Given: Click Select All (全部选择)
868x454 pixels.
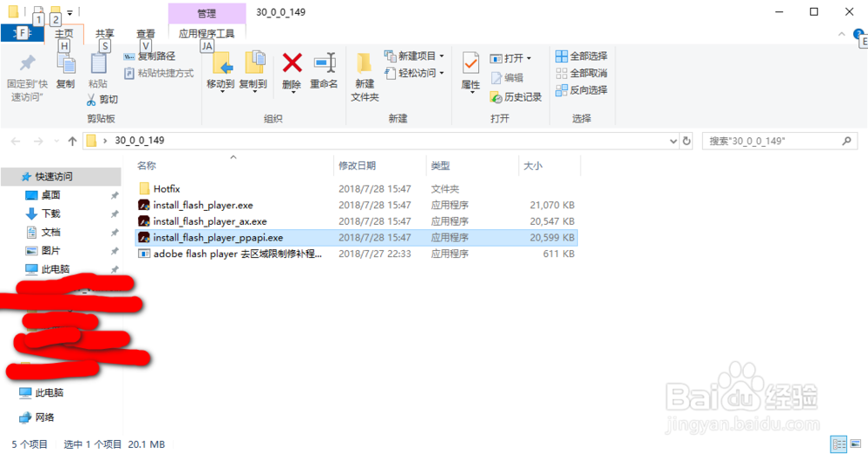Looking at the screenshot, I should [x=582, y=56].
